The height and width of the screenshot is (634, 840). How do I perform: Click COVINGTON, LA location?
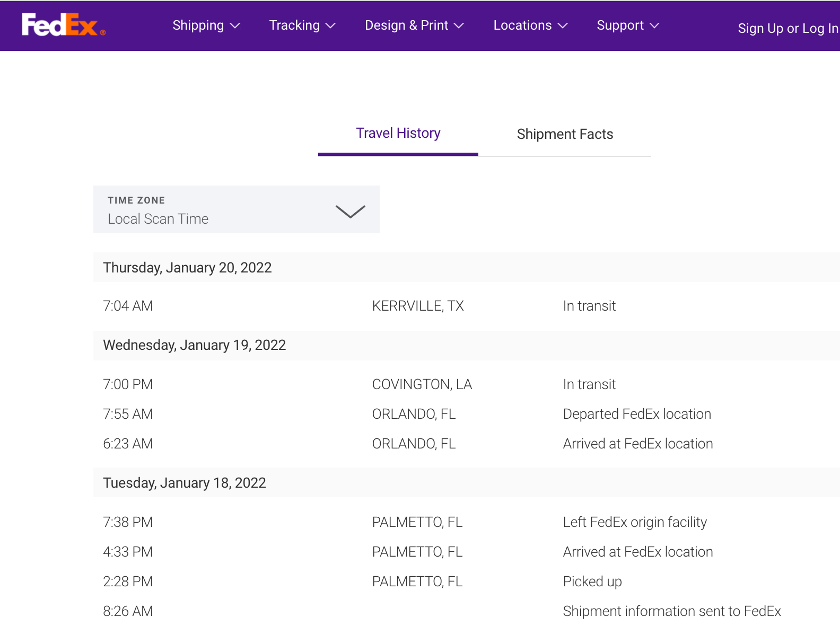point(422,384)
